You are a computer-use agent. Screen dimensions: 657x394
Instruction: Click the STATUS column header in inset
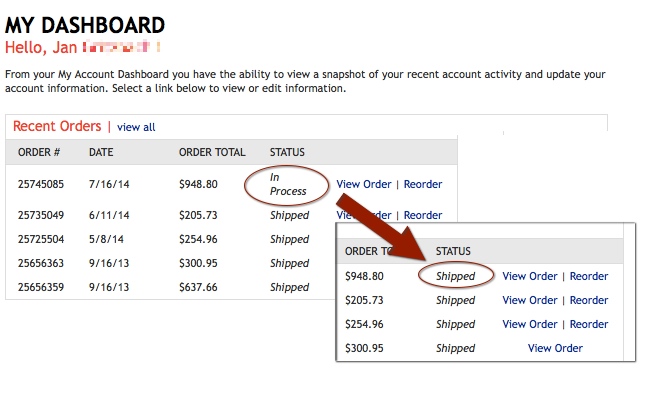453,251
